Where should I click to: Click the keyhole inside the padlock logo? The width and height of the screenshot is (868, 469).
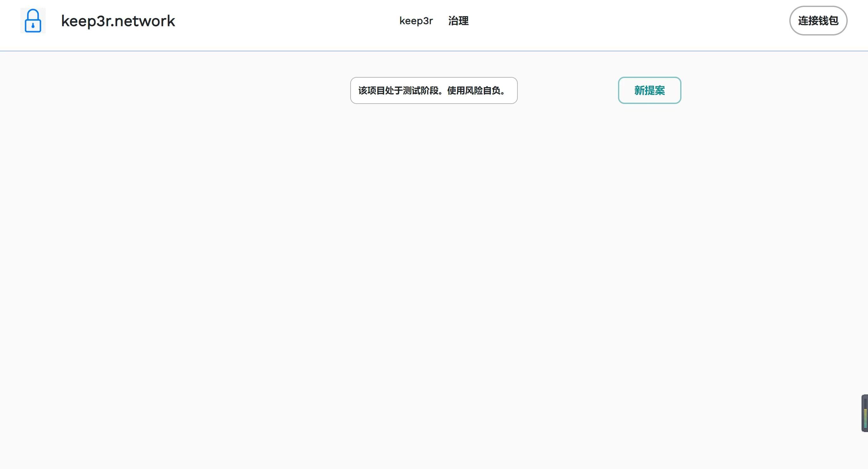tap(33, 26)
